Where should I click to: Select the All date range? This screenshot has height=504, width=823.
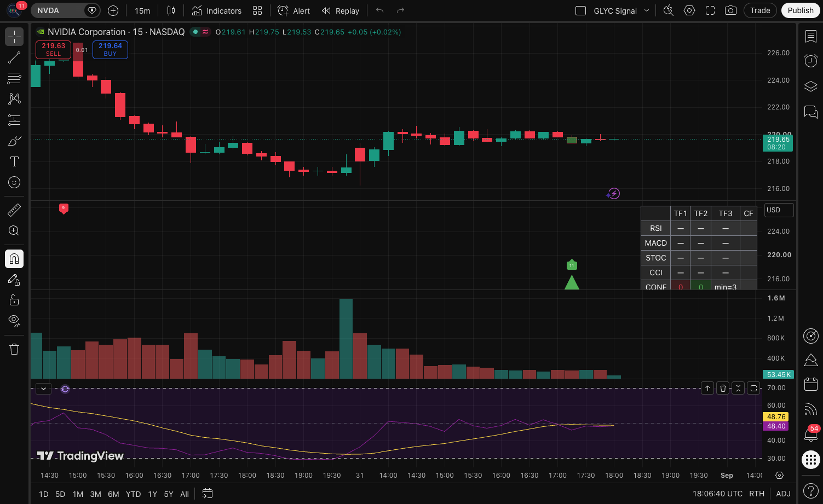(x=185, y=494)
